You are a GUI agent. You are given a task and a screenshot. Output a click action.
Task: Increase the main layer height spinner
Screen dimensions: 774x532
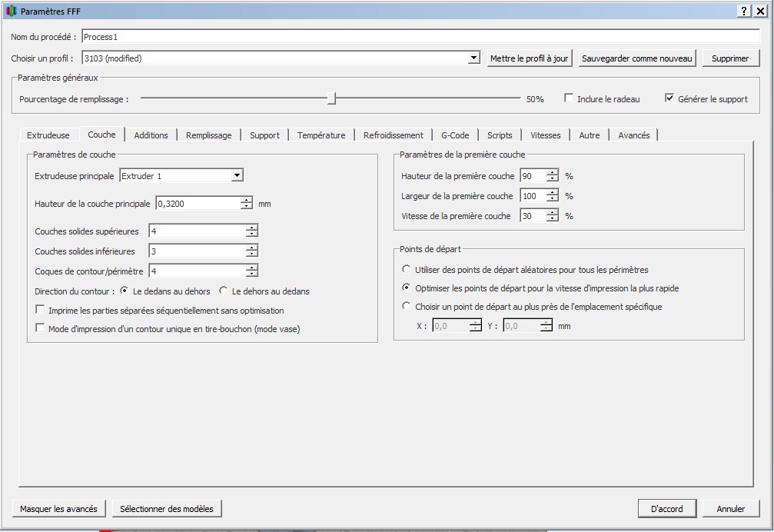click(246, 200)
